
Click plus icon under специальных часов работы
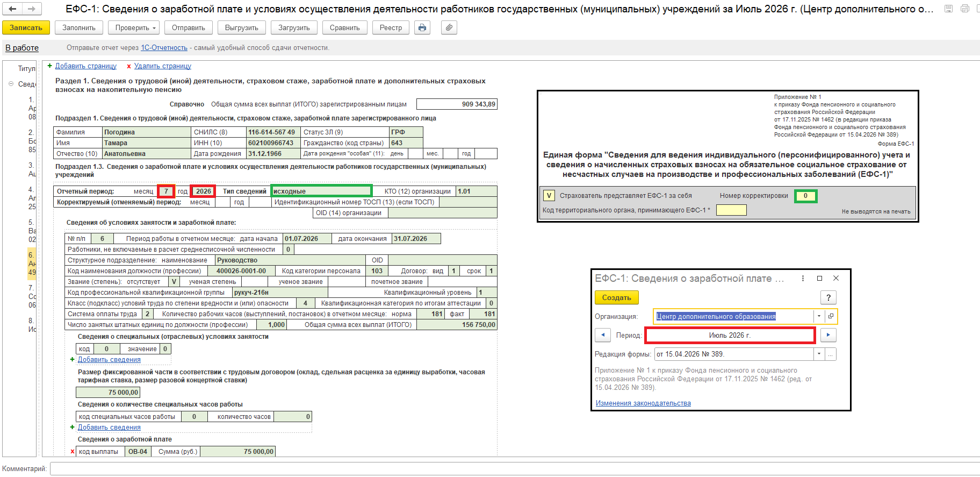(x=73, y=428)
